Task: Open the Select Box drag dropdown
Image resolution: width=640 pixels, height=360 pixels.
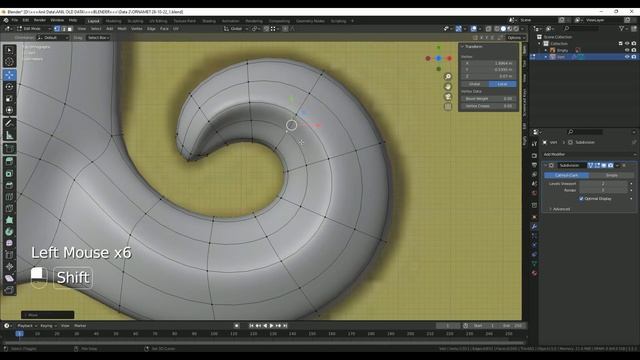Action: coord(98,38)
